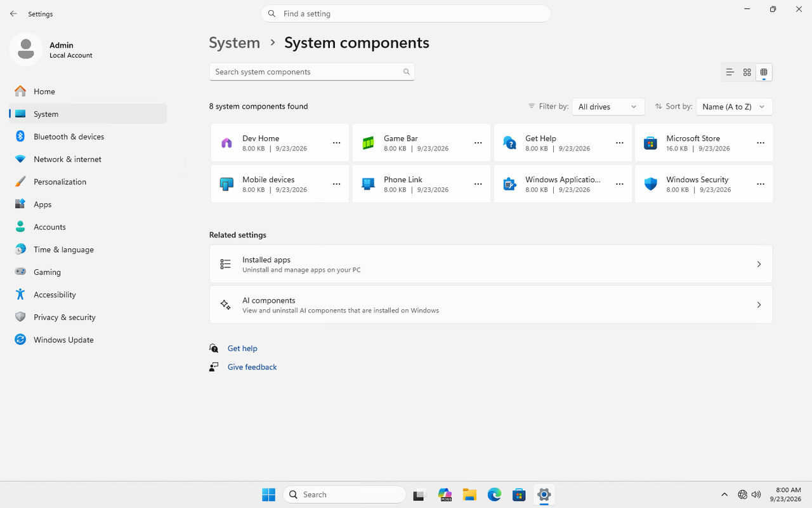Open the Filter by drives dropdown
The width and height of the screenshot is (812, 508).
click(x=608, y=107)
